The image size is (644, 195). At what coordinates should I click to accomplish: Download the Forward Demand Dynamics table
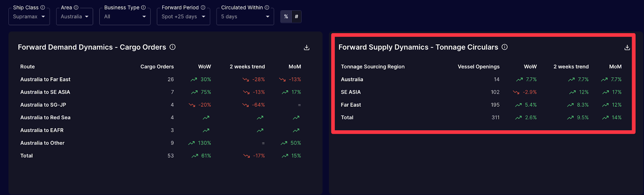[307, 48]
